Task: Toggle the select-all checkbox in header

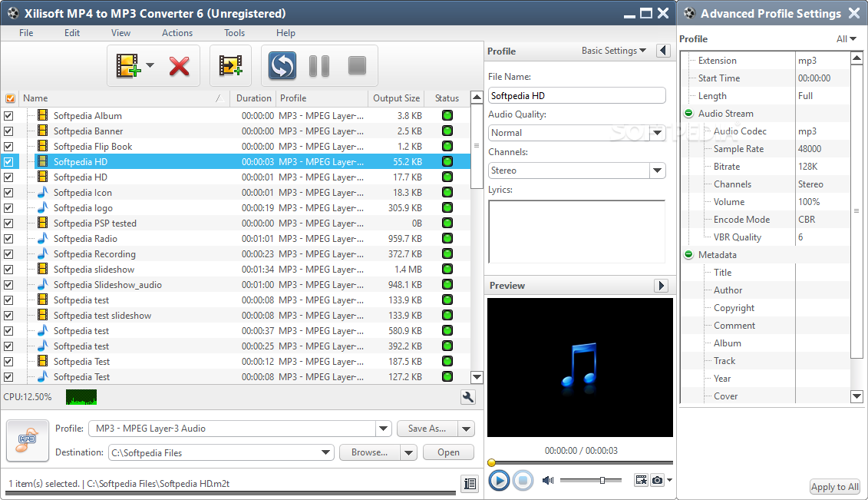Action: (10, 98)
